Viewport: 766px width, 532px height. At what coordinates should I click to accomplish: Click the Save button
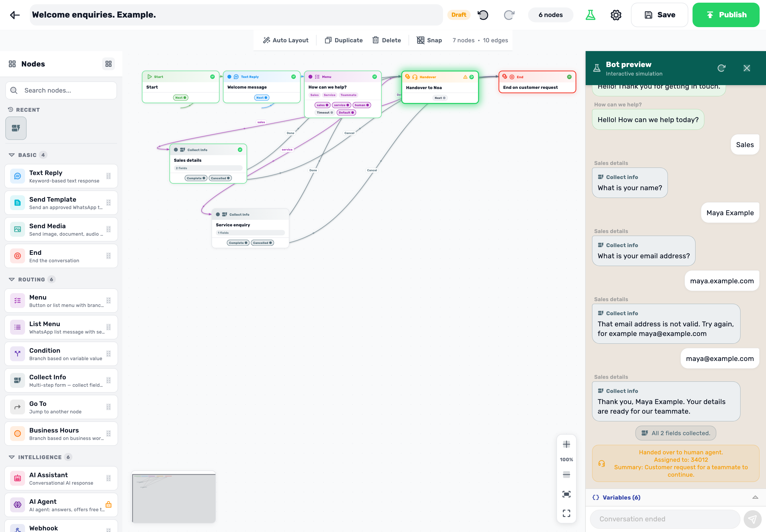pos(659,15)
